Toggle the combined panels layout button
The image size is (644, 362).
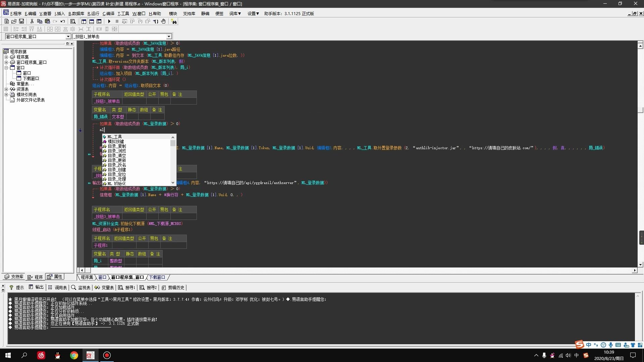click(99, 21)
